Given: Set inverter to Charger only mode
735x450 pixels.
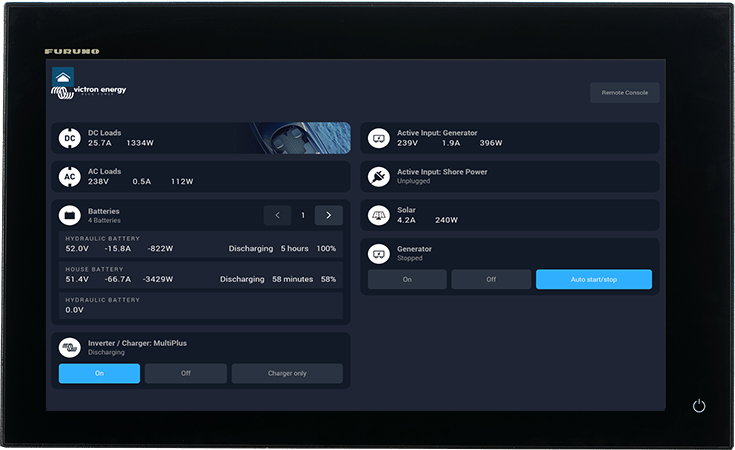Looking at the screenshot, I should click(x=287, y=374).
